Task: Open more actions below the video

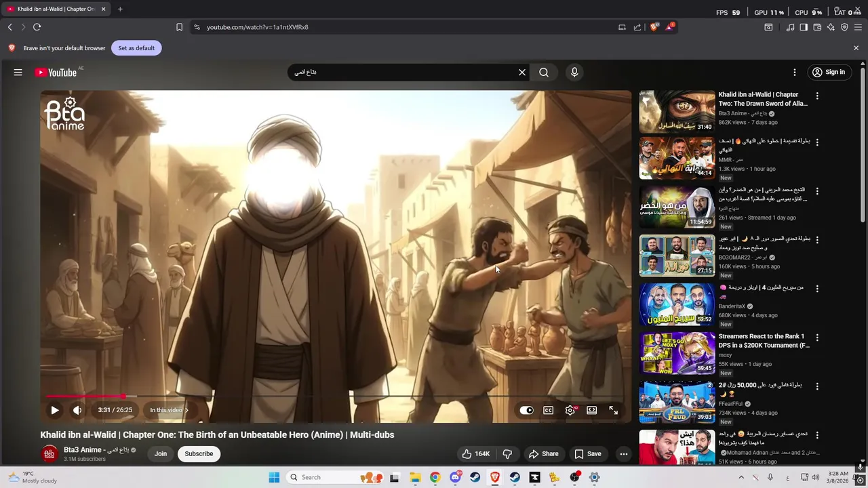Action: [x=624, y=454]
